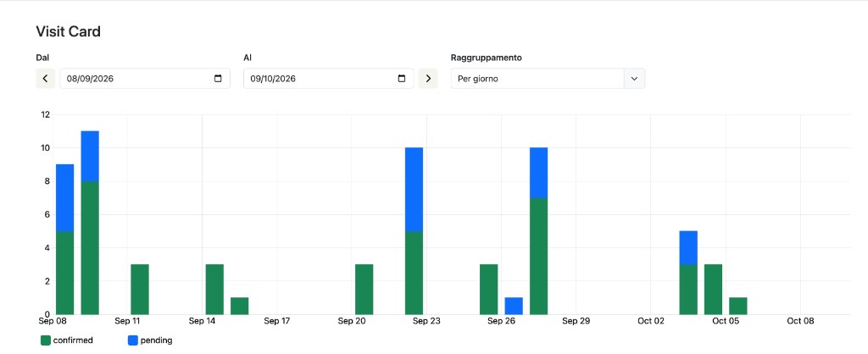This screenshot has height=354, width=868.
Task: Select the Sep 25 confirmed bar
Action: pos(489,290)
